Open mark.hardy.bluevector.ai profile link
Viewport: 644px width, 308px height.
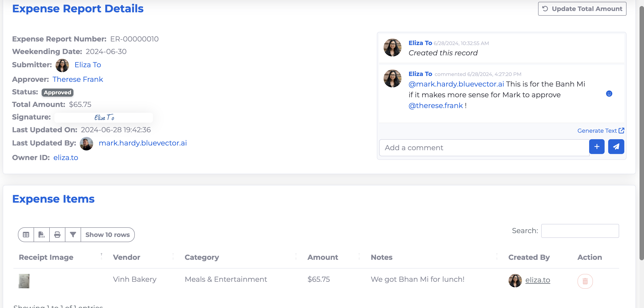click(142, 143)
